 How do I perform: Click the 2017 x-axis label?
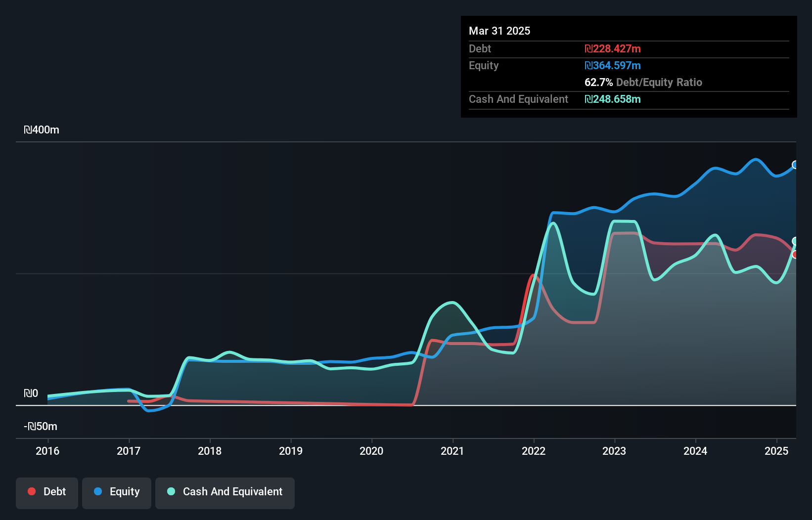pyautogui.click(x=129, y=451)
